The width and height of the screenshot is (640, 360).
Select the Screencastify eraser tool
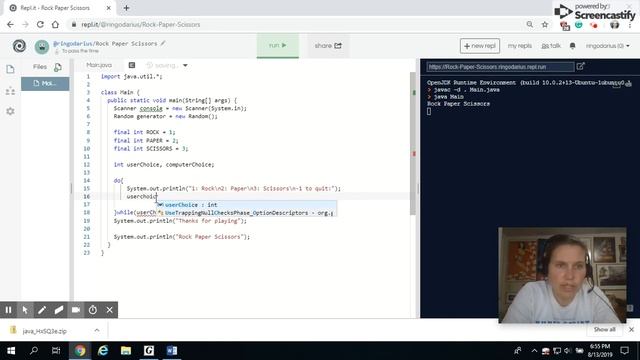point(59,310)
